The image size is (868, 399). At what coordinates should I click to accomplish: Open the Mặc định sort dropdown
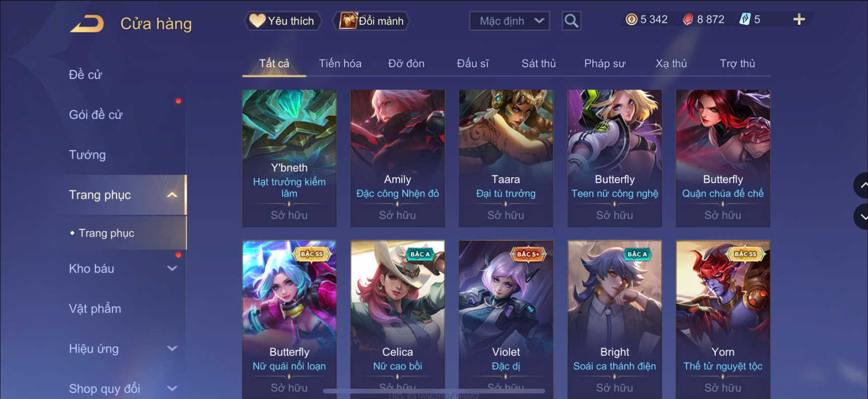(510, 21)
